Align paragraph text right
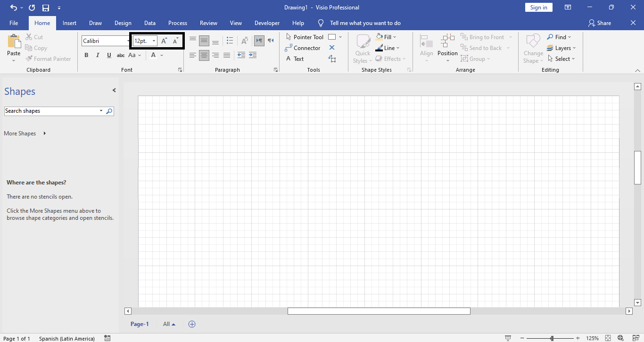This screenshot has height=342, width=644. click(215, 56)
